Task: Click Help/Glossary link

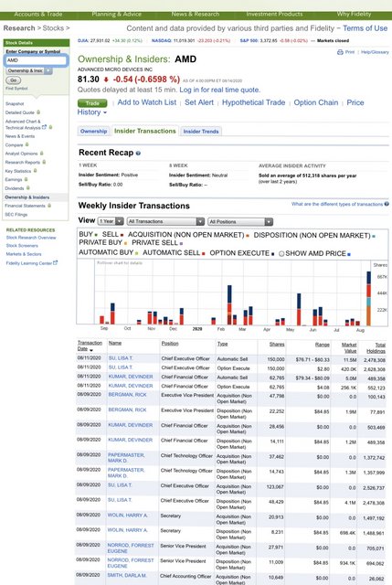Action: tap(375, 52)
